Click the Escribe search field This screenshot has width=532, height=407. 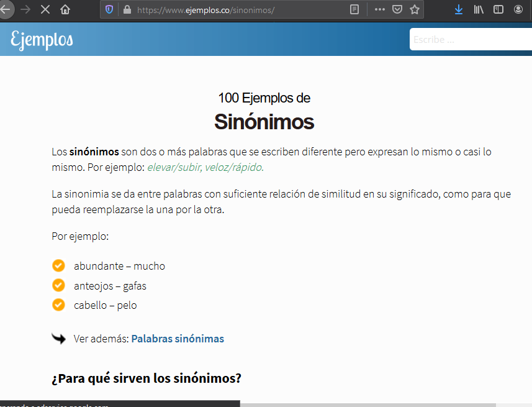pos(471,39)
